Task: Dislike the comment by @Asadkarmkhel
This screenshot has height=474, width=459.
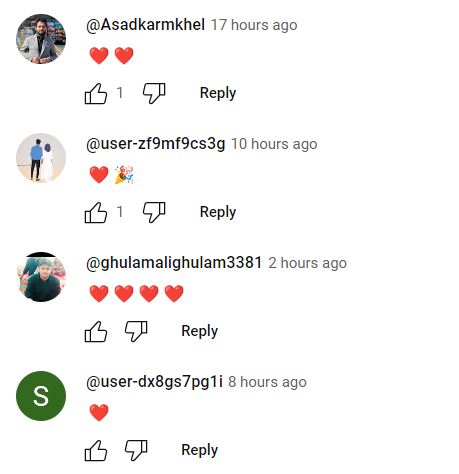Action: tap(154, 93)
